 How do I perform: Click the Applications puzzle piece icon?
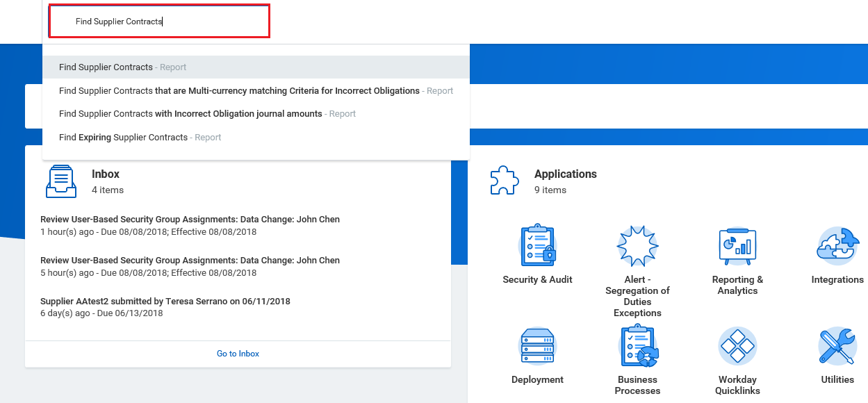(x=505, y=181)
